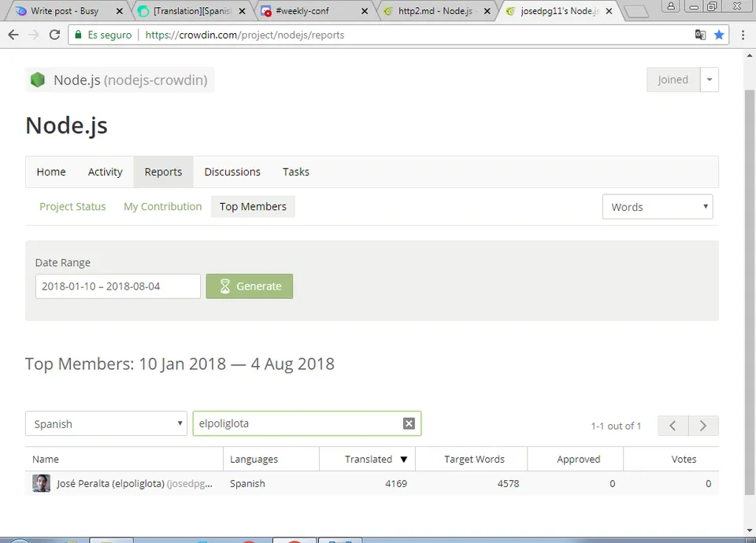
Task: Sort by Name column header
Action: [x=124, y=459]
